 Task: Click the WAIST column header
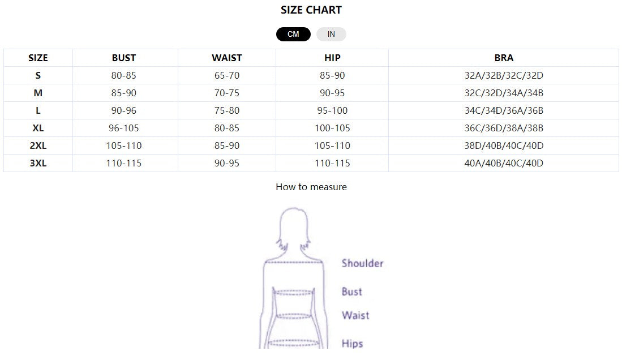(227, 58)
